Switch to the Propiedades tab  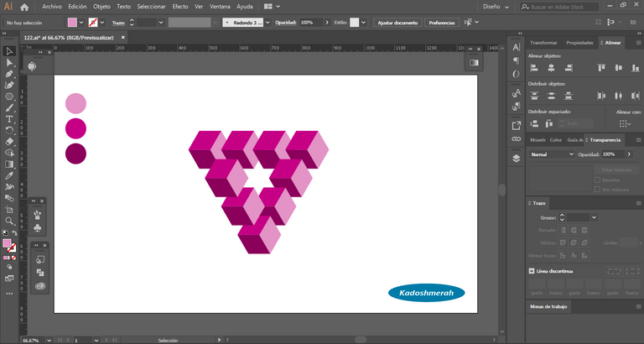pos(579,43)
